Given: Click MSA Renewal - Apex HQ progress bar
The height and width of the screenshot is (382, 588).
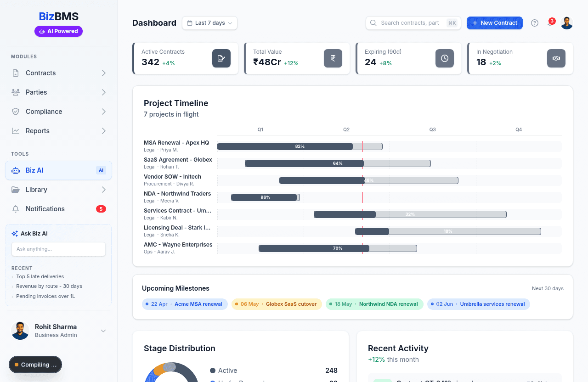Looking at the screenshot, I should [x=300, y=146].
